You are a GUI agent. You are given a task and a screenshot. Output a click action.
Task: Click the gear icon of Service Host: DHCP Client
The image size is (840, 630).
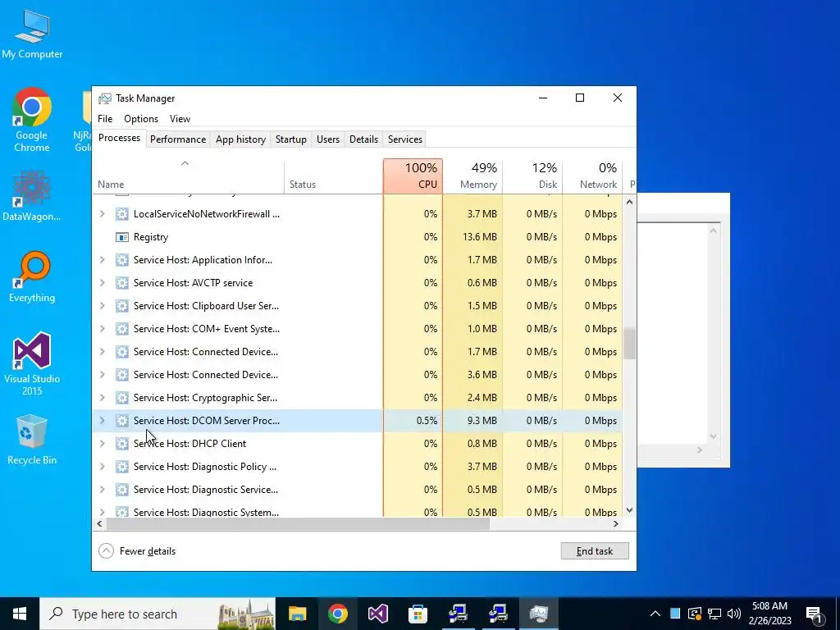(x=122, y=444)
